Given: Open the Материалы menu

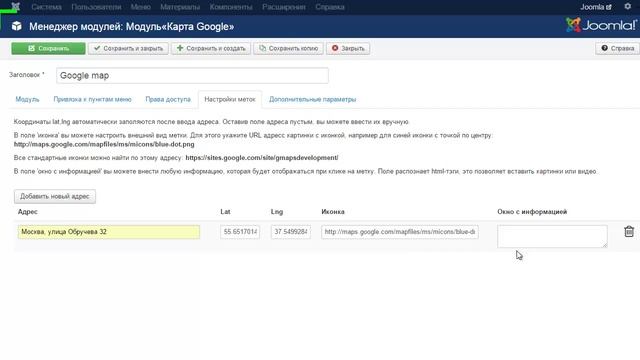Looking at the screenshot, I should click(x=180, y=7).
